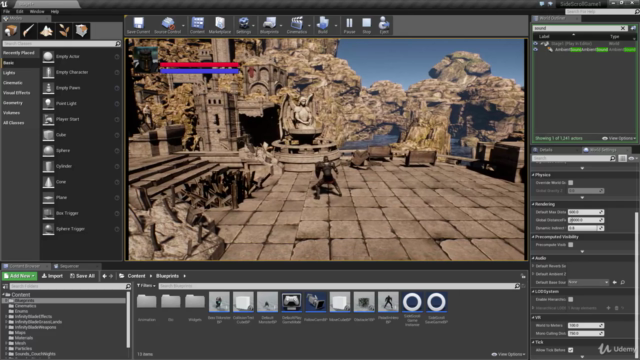Open Cinematics toolbar icon
The width and height of the screenshot is (640, 360).
pos(297,25)
